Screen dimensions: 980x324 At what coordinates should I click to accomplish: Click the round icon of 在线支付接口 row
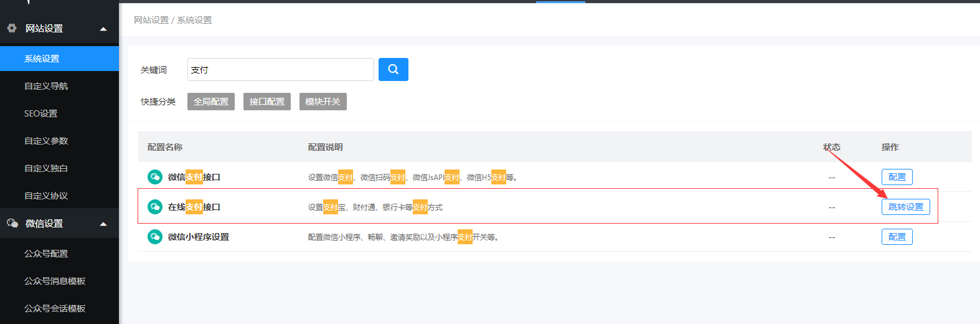[155, 207]
